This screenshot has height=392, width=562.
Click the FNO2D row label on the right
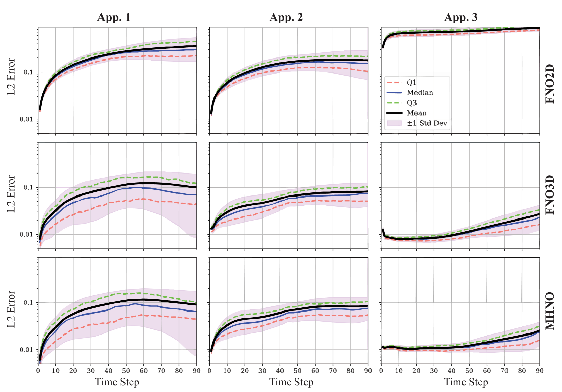550,84
